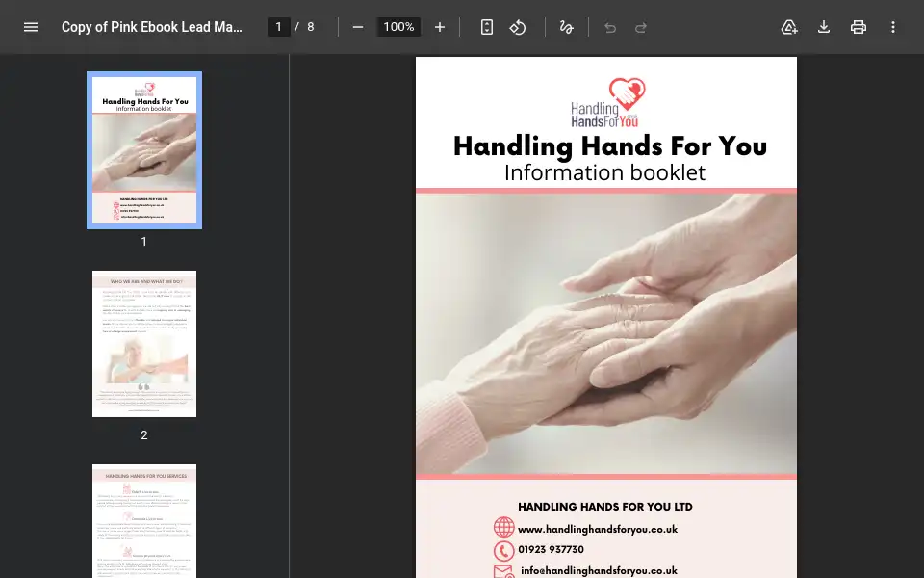
Task: Click the globe website icon
Action: (503, 527)
